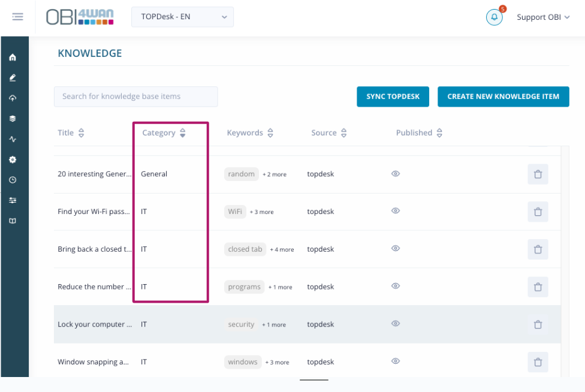Open the Find your Wi-Fi pass... item
Viewport: 585px width, 392px height.
pyautogui.click(x=94, y=212)
